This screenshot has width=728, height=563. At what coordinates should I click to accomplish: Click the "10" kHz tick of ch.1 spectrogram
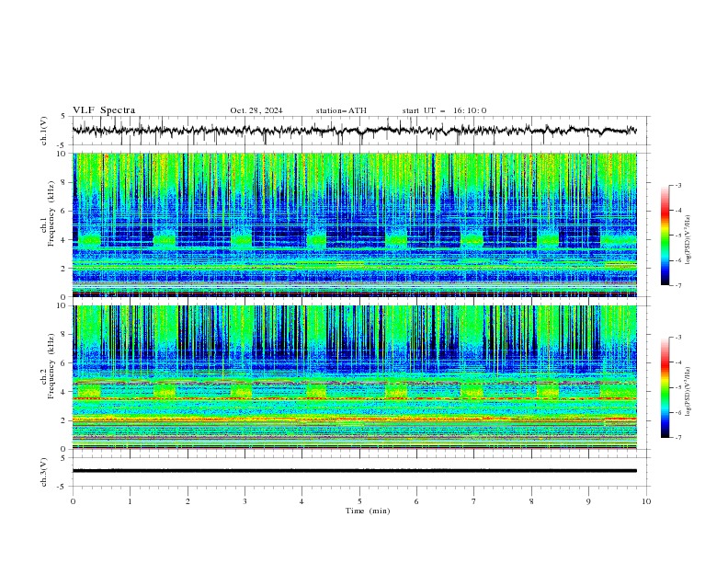[x=63, y=154]
